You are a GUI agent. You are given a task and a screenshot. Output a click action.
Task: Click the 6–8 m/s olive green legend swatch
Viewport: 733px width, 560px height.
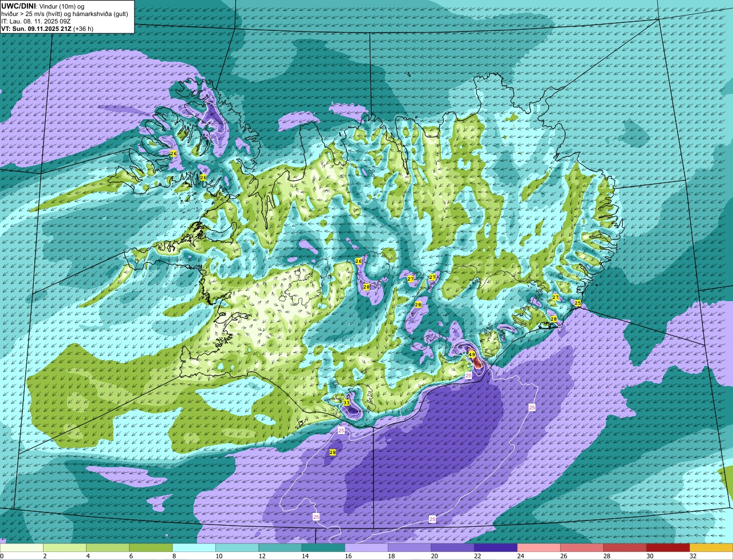point(151,548)
